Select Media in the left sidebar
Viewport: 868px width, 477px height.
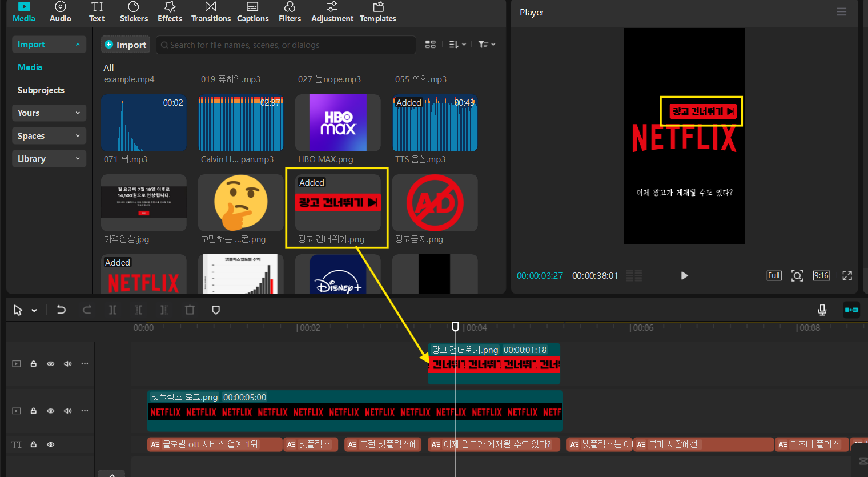click(30, 67)
